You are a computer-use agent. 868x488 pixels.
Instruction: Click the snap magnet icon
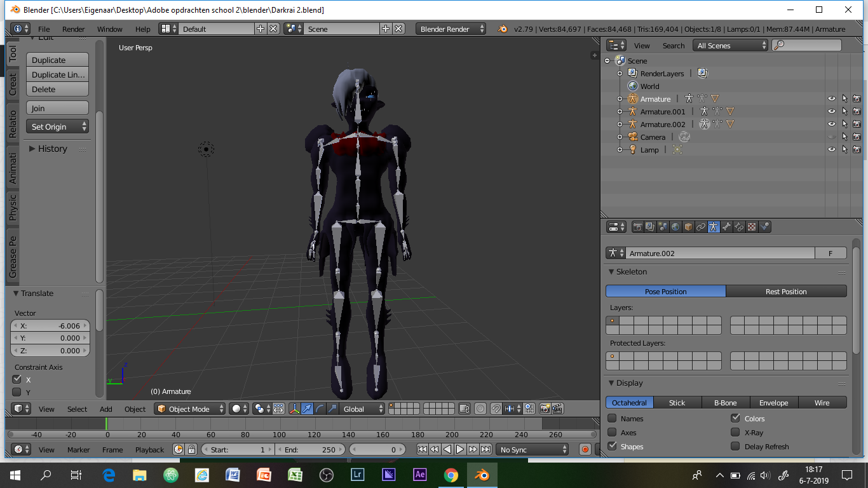tap(496, 409)
